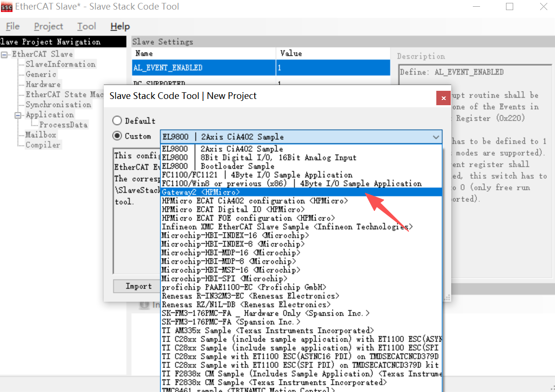
Task: Choose HPMicro ECAT Digital IO entry
Action: point(301,209)
